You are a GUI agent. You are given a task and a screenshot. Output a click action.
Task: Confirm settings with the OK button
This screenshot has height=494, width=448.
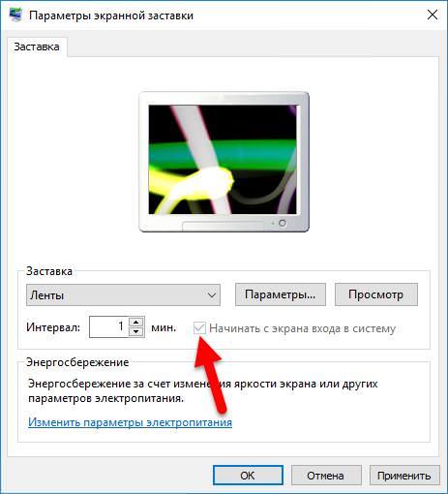click(x=248, y=476)
